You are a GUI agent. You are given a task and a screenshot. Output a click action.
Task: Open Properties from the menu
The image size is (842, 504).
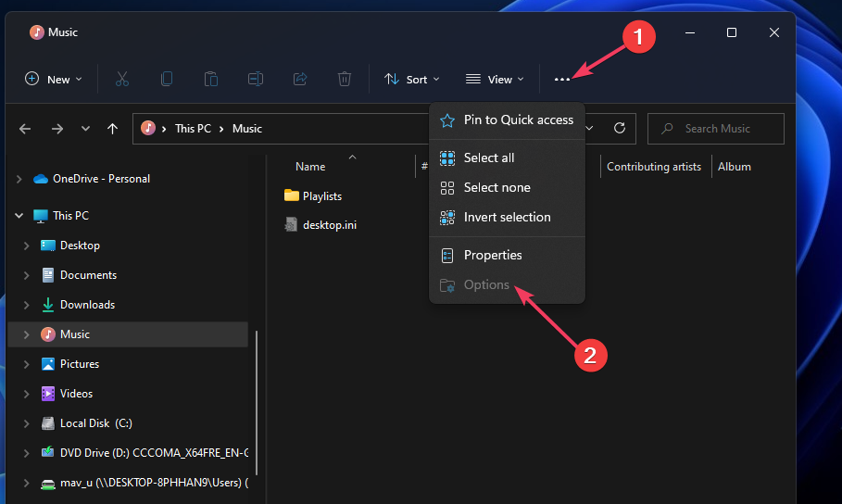[x=507, y=255]
